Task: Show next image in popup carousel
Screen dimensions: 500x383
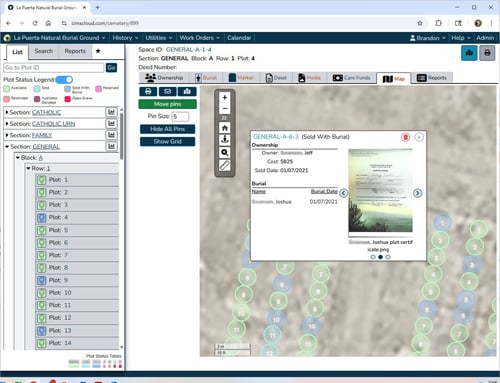Action: (417, 193)
